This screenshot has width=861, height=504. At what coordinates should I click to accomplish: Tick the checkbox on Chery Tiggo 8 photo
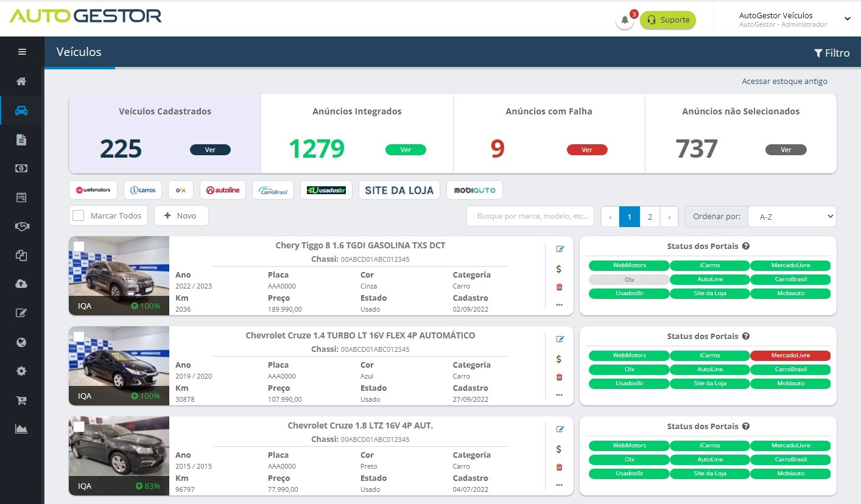coord(79,246)
